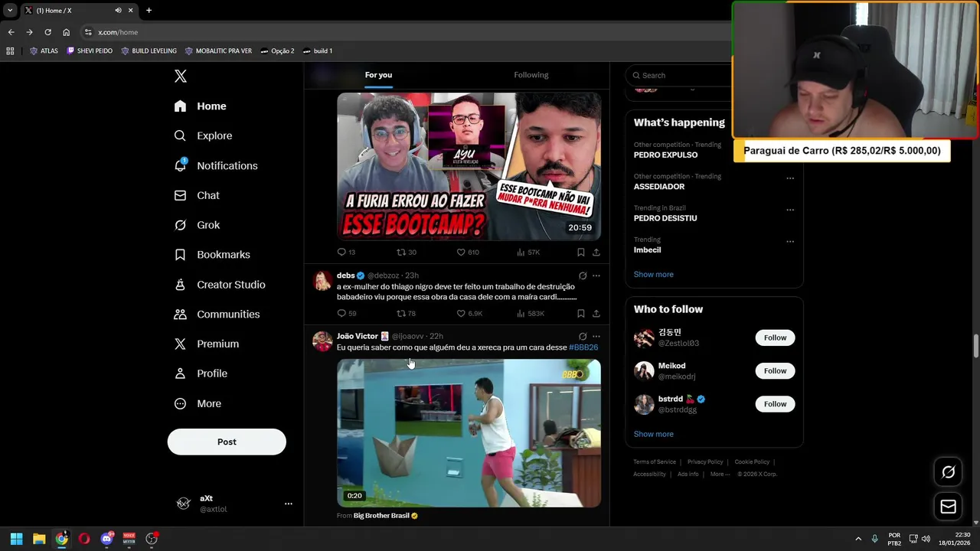Open Terms of Service link
980x551 pixels.
655,462
